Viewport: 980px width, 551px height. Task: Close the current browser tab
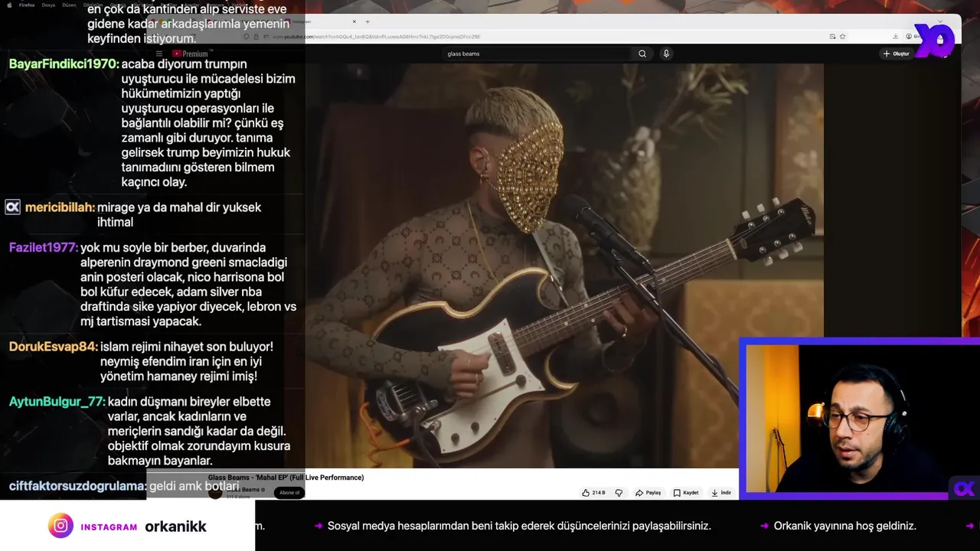(x=354, y=21)
